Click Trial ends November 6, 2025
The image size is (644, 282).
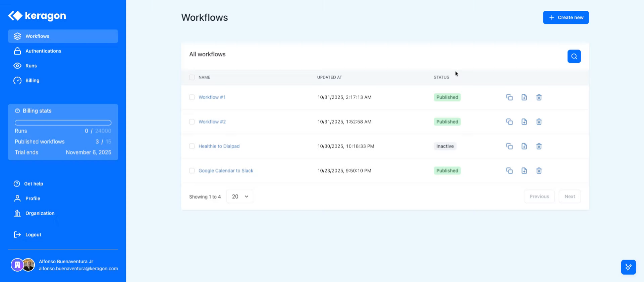(63, 152)
